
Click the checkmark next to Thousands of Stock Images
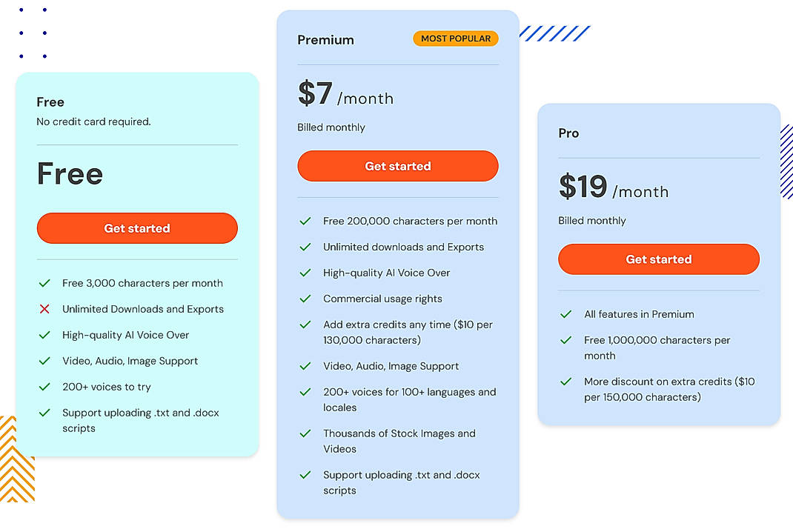pos(306,433)
